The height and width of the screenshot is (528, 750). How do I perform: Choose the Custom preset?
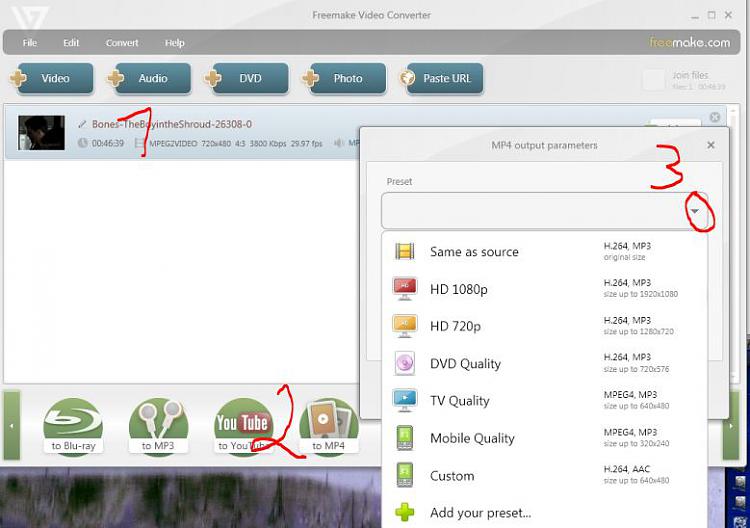point(544,475)
